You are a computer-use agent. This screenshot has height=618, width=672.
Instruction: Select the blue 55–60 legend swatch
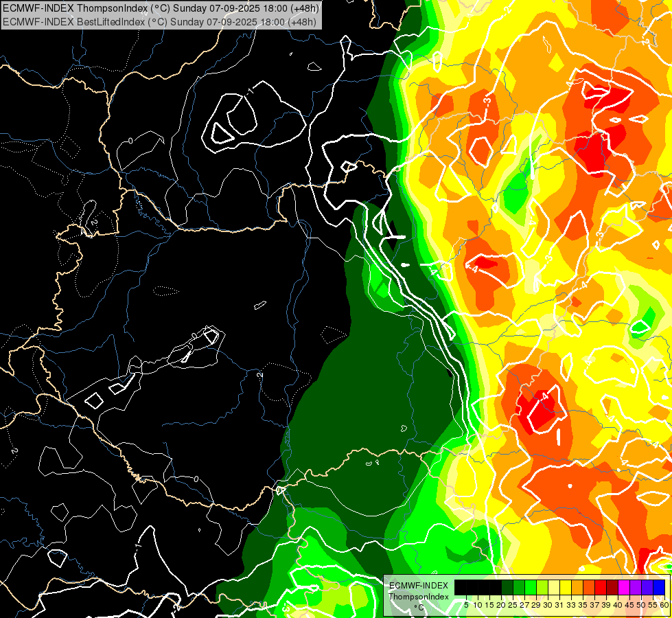click(659, 587)
